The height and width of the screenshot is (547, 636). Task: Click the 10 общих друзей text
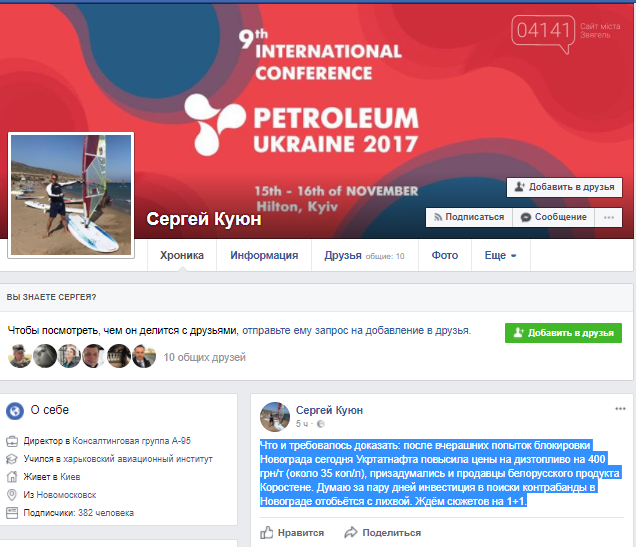pos(204,357)
